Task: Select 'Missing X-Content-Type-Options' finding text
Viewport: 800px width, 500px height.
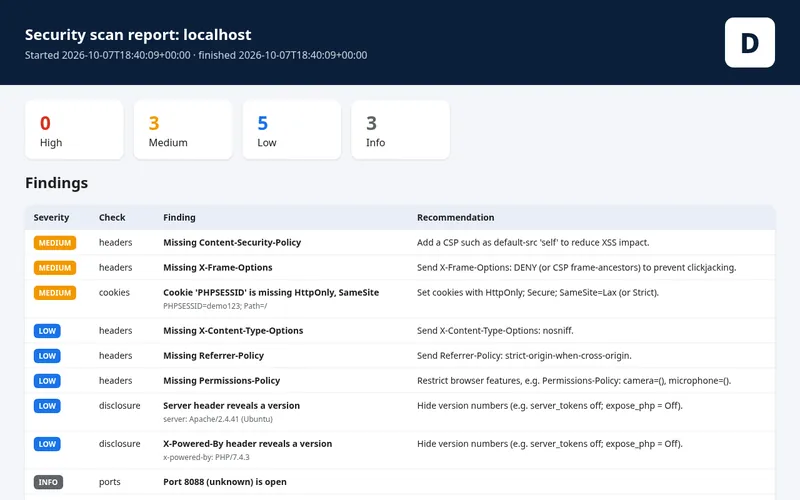Action: pos(233,331)
